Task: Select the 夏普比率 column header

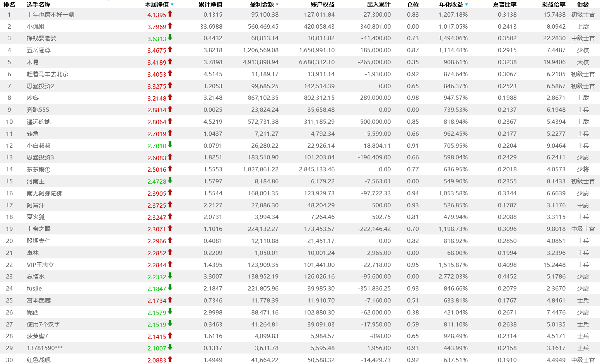Action: [504, 5]
